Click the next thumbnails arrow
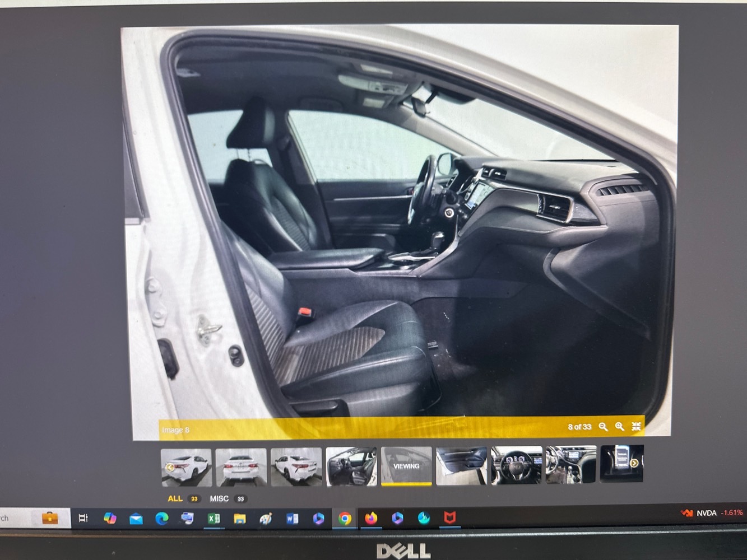This screenshot has height=560, width=747. click(x=634, y=463)
